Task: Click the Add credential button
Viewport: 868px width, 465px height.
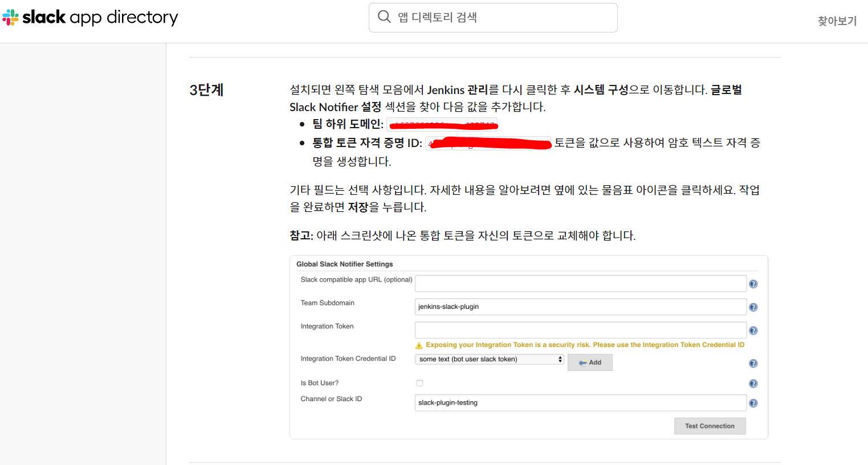Action: click(590, 362)
